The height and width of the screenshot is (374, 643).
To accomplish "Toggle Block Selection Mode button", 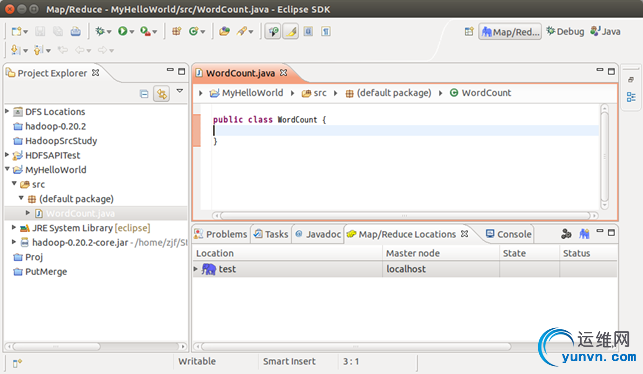I will [x=308, y=32].
